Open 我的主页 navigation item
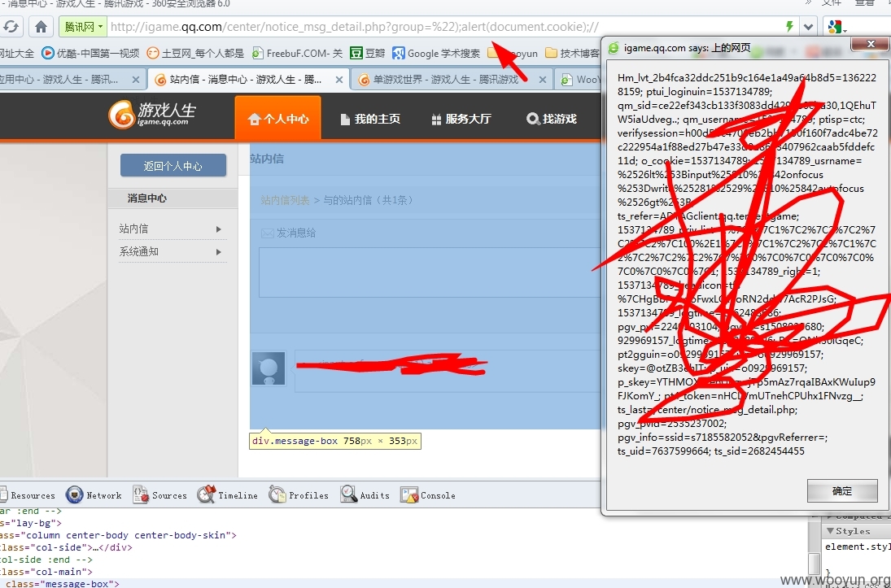 370,119
